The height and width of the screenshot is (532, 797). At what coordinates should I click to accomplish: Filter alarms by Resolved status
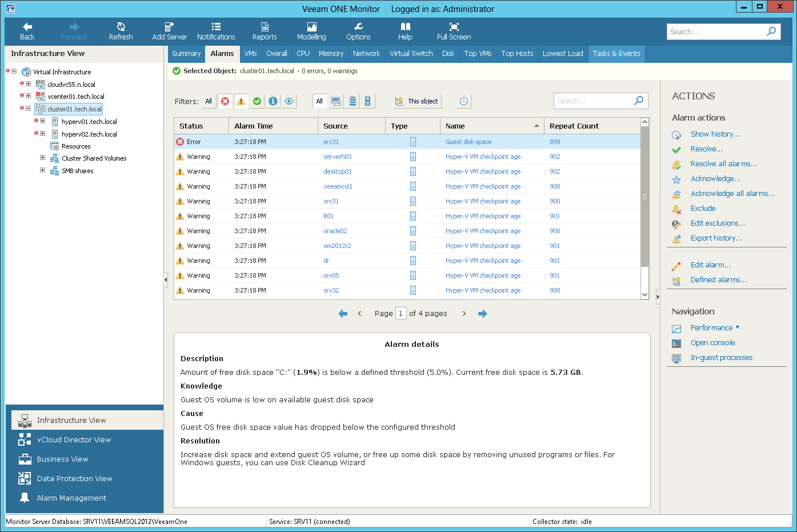[x=257, y=101]
